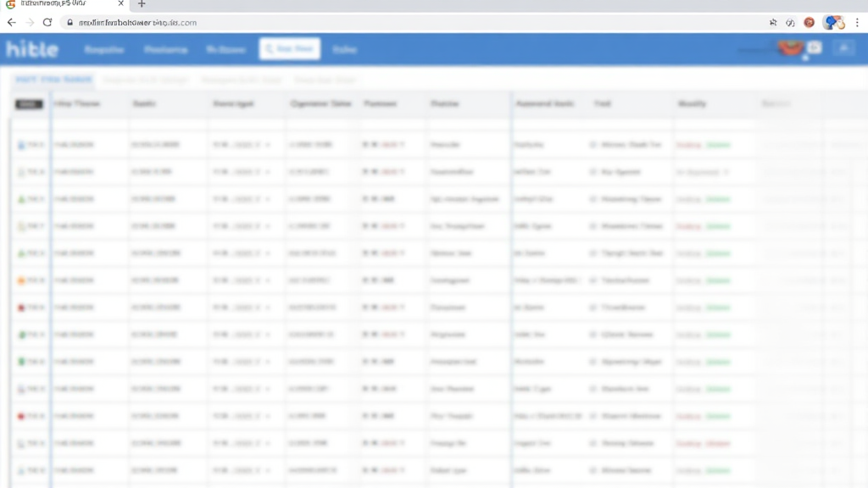Click the dark badge button in the table header
This screenshot has width=868, height=488.
pos(29,104)
